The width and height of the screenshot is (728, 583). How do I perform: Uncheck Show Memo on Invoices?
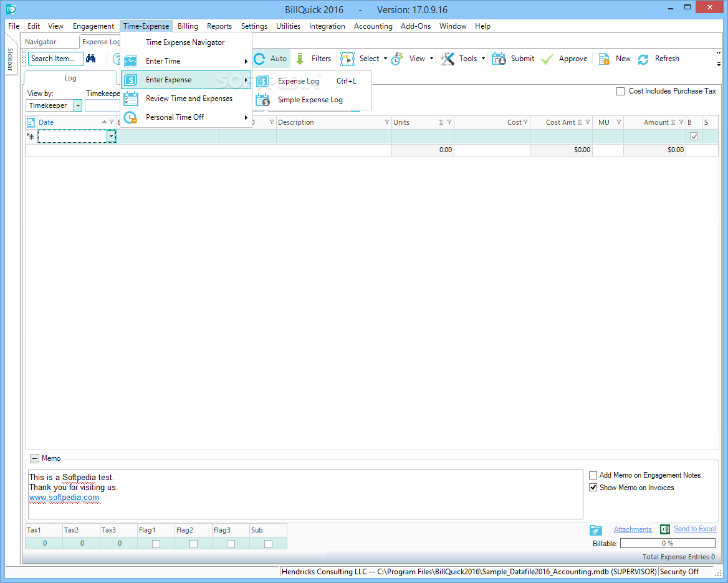point(593,488)
